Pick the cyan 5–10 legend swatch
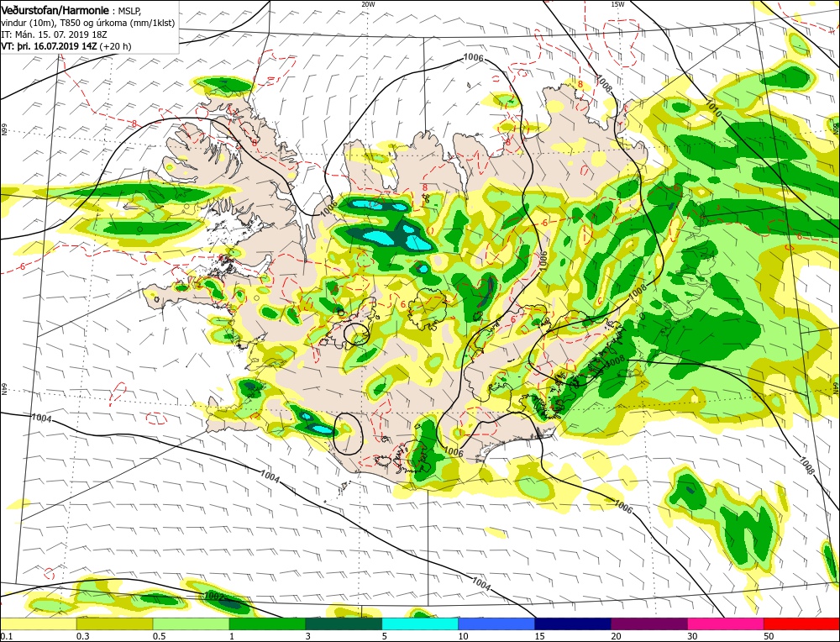The image size is (840, 642). (420, 624)
